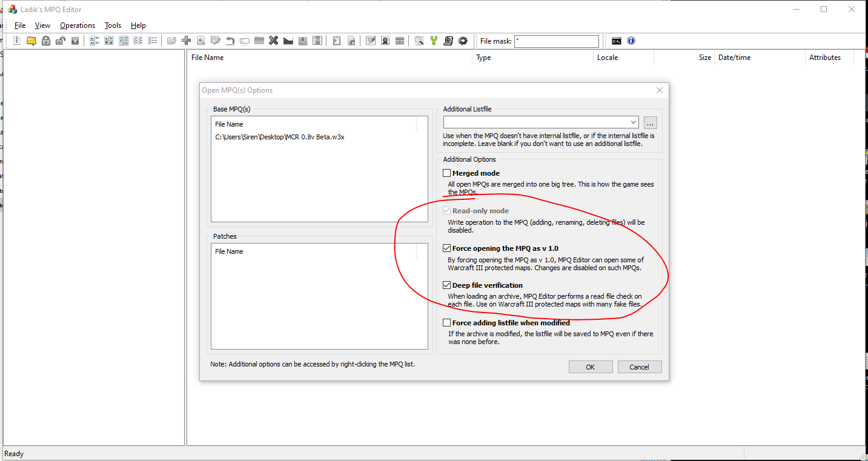Sort main file list by File Name column
The height and width of the screenshot is (461, 868).
pos(330,58)
